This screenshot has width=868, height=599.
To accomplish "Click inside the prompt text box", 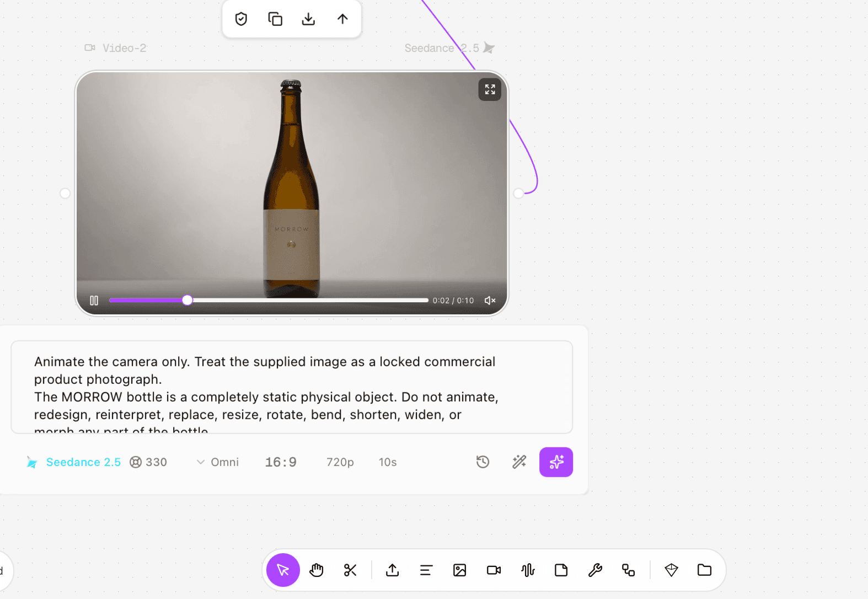I will pos(292,387).
